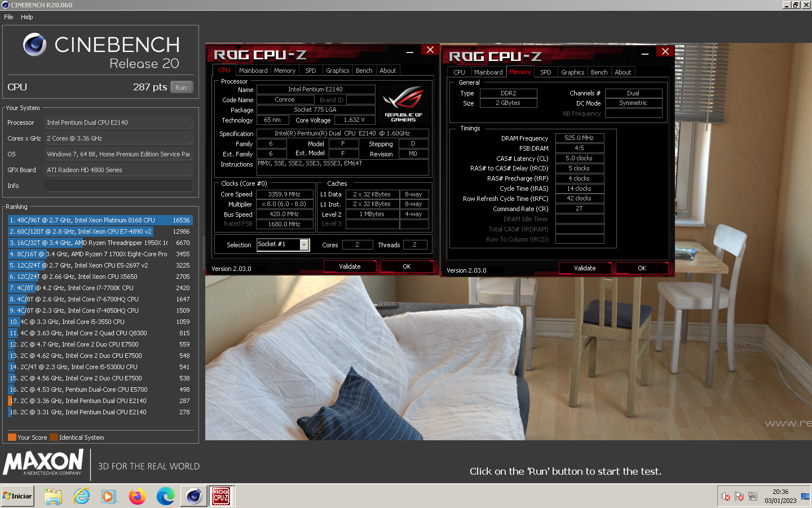Click the Core Speed 3359.9 MHz field
Image resolution: width=812 pixels, height=508 pixels.
(x=284, y=194)
